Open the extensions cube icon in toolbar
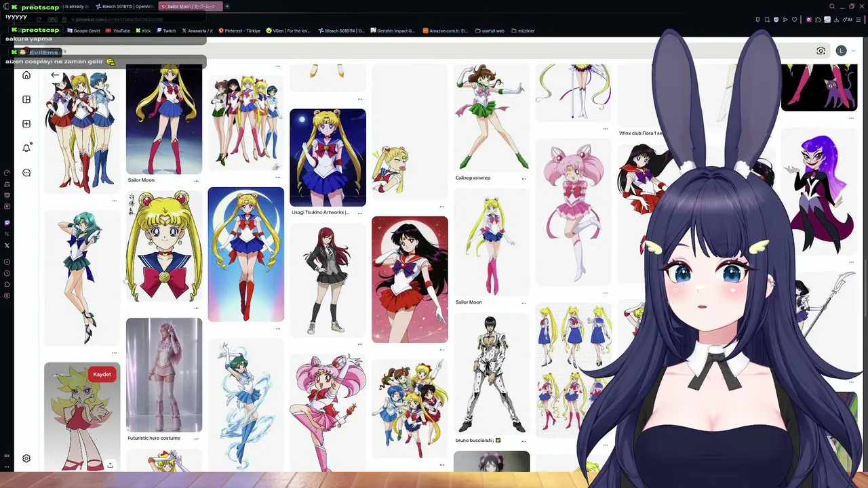Viewport: 868px width, 488px height. (x=818, y=20)
